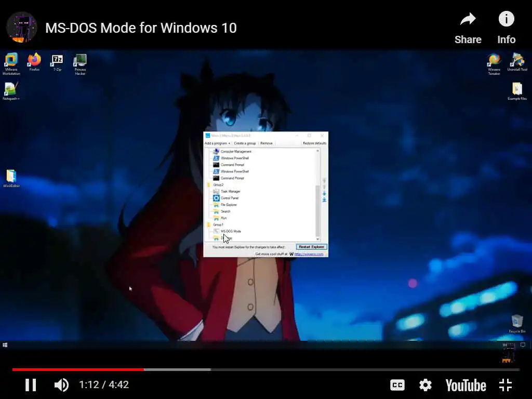This screenshot has width=532, height=399.
Task: Click the list scrollbar down arrow
Action: [317, 239]
